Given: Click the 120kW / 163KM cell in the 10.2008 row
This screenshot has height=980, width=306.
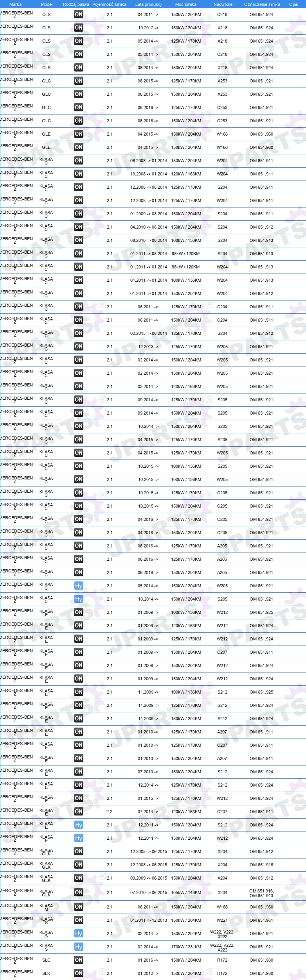Looking at the screenshot, I should pyautogui.click(x=186, y=174).
